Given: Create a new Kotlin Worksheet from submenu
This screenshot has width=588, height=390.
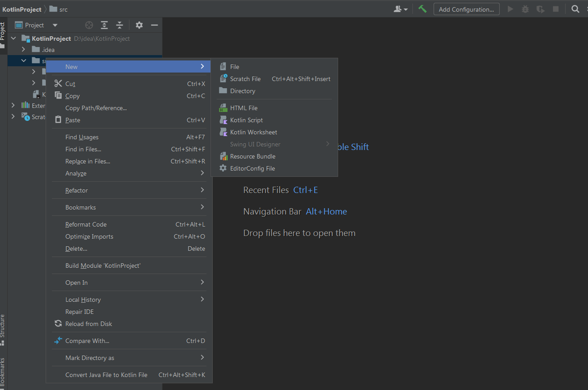Looking at the screenshot, I should click(274, 132).
